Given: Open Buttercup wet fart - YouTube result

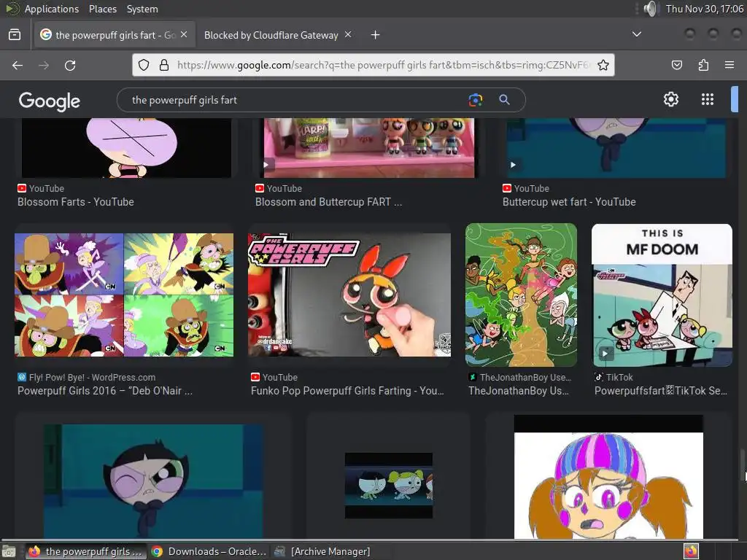Looking at the screenshot, I should pyautogui.click(x=569, y=202).
